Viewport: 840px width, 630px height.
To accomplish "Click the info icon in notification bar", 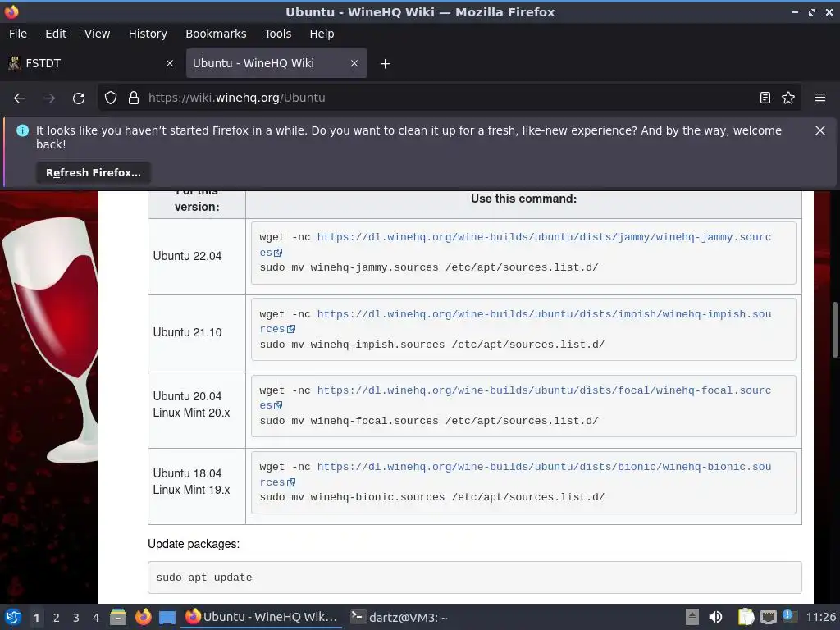I will (x=22, y=130).
